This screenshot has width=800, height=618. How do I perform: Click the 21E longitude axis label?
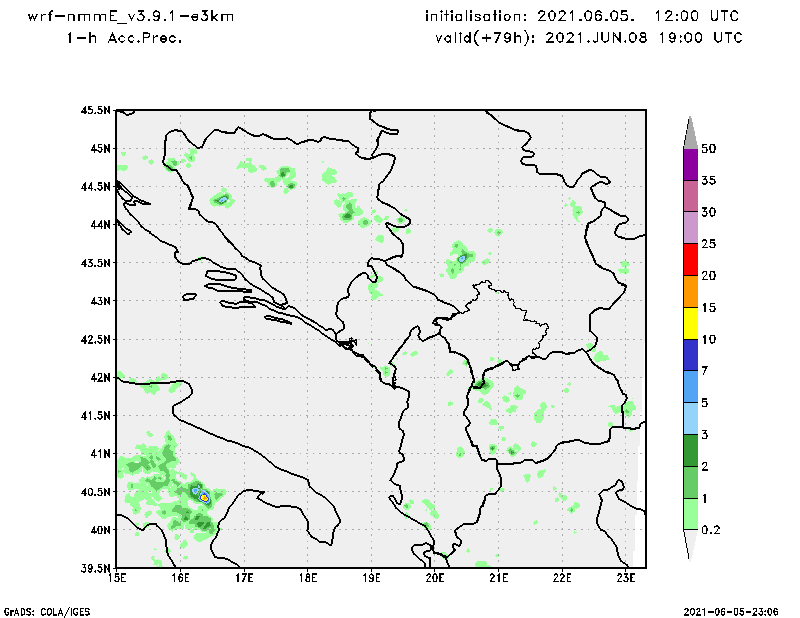(498, 577)
